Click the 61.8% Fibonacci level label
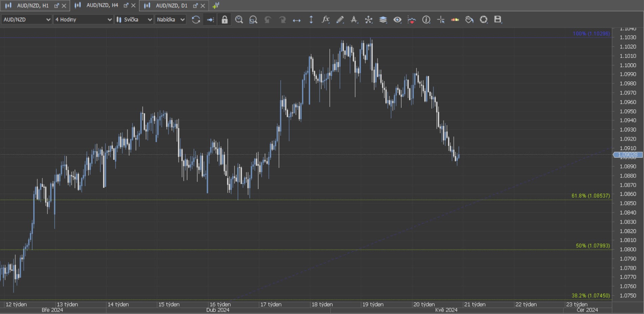The width and height of the screenshot is (644, 314). pyautogui.click(x=590, y=196)
